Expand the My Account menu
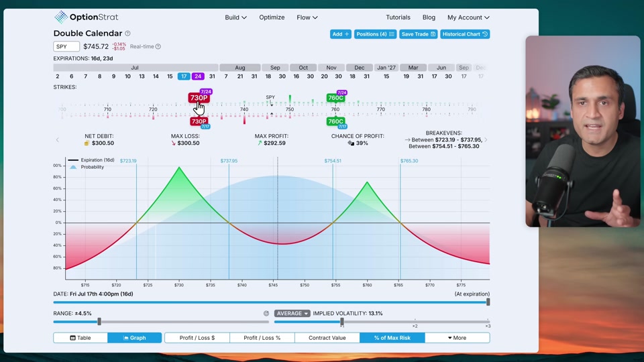This screenshot has width=644, height=362. pos(468,17)
